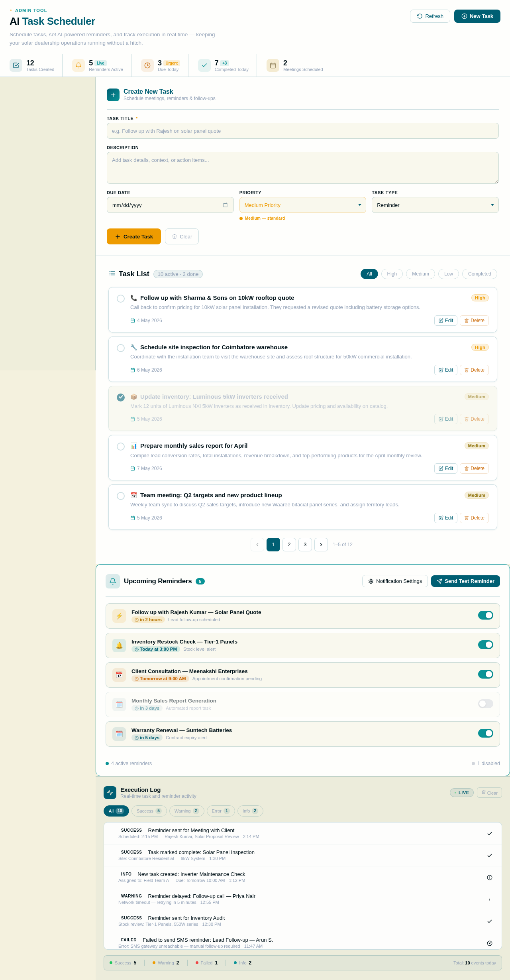Open the due date calendar picker icon
Image resolution: width=510 pixels, height=980 pixels.
click(x=225, y=205)
